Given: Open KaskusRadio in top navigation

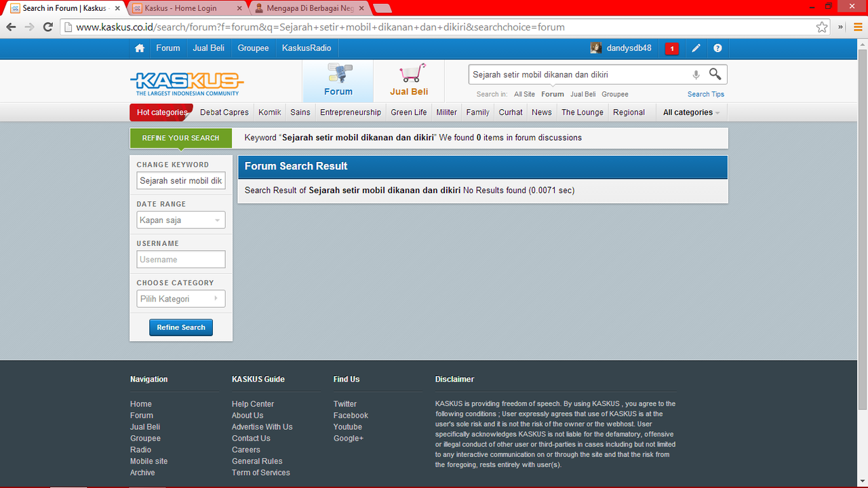Looking at the screenshot, I should (307, 48).
